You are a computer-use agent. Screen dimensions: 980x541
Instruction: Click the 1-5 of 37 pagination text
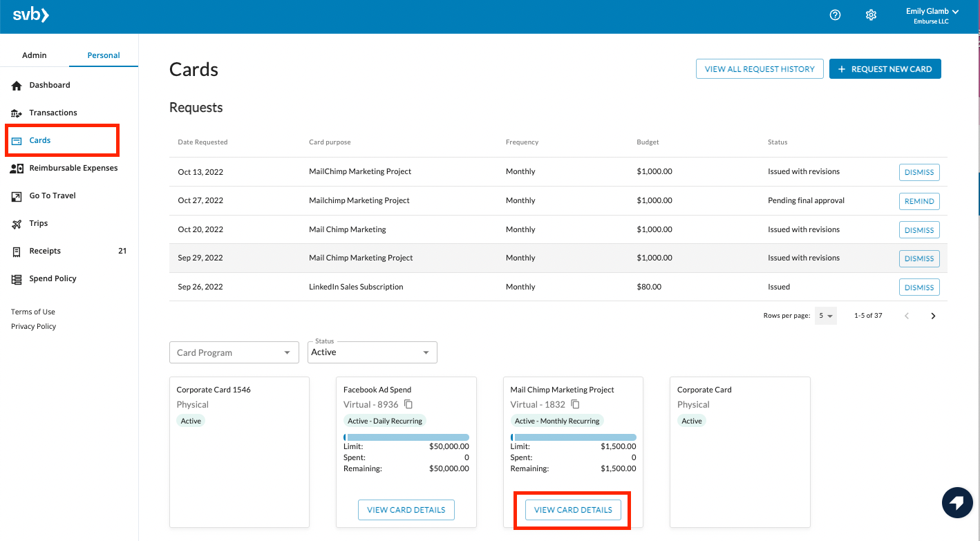(868, 316)
